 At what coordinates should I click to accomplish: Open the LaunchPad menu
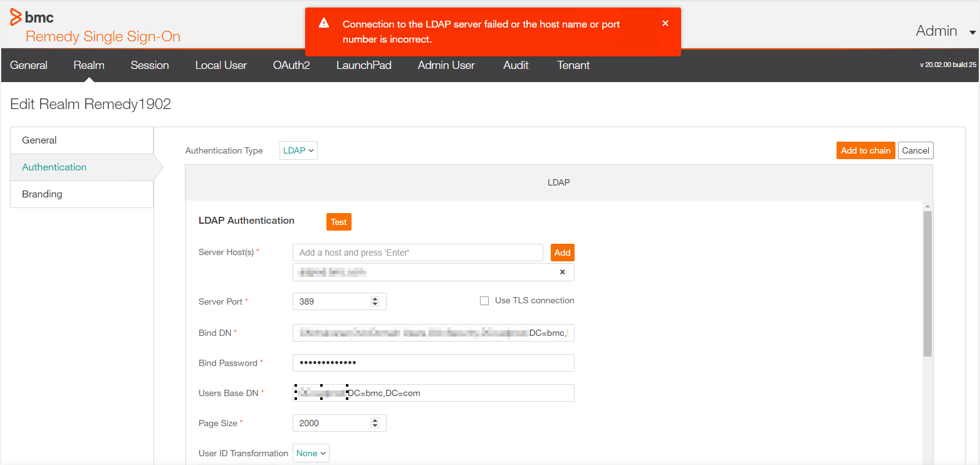tap(364, 65)
